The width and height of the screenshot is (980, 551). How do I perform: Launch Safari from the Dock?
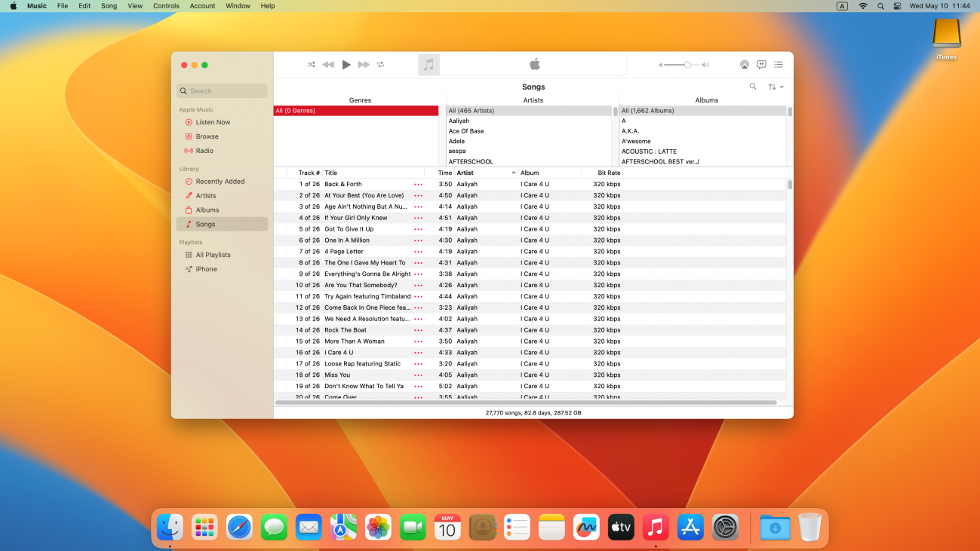click(x=239, y=527)
